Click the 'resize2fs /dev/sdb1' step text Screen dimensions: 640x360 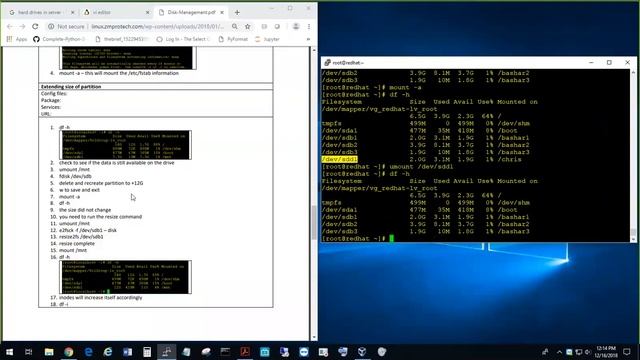pyautogui.click(x=81, y=237)
